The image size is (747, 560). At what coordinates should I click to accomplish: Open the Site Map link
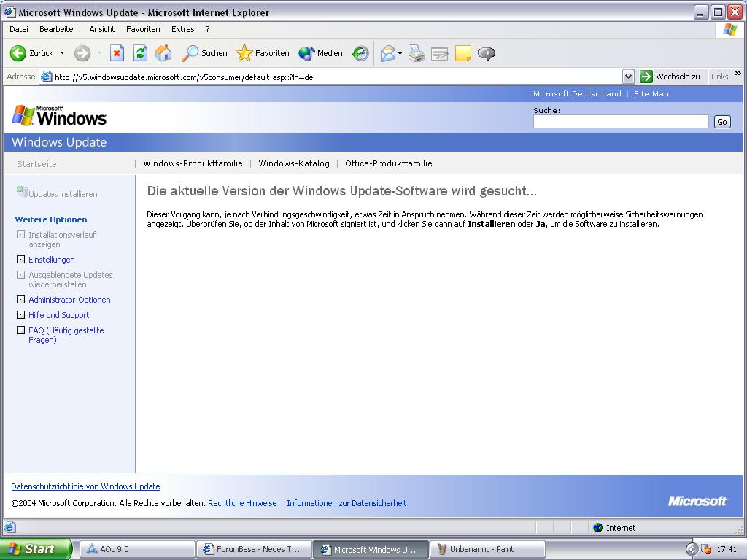651,94
